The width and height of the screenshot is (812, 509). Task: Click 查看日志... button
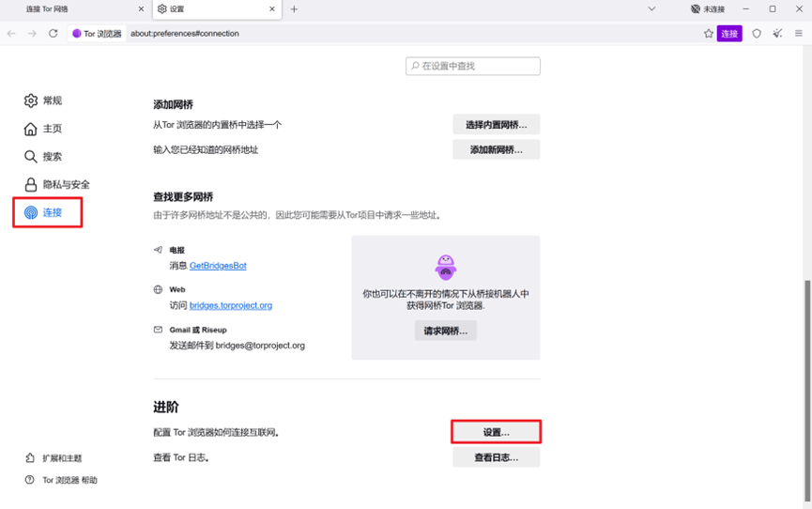(496, 457)
